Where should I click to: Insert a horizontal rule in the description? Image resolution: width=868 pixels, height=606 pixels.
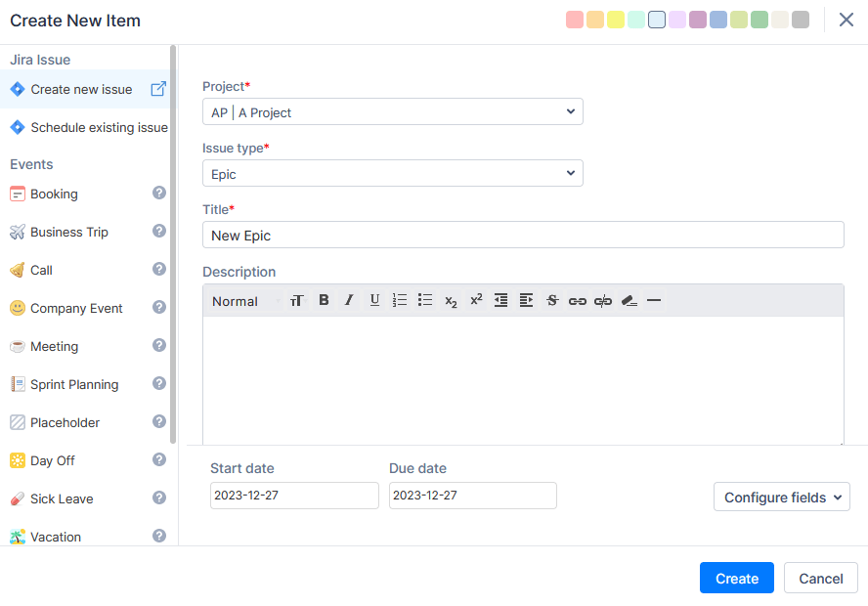tap(654, 301)
